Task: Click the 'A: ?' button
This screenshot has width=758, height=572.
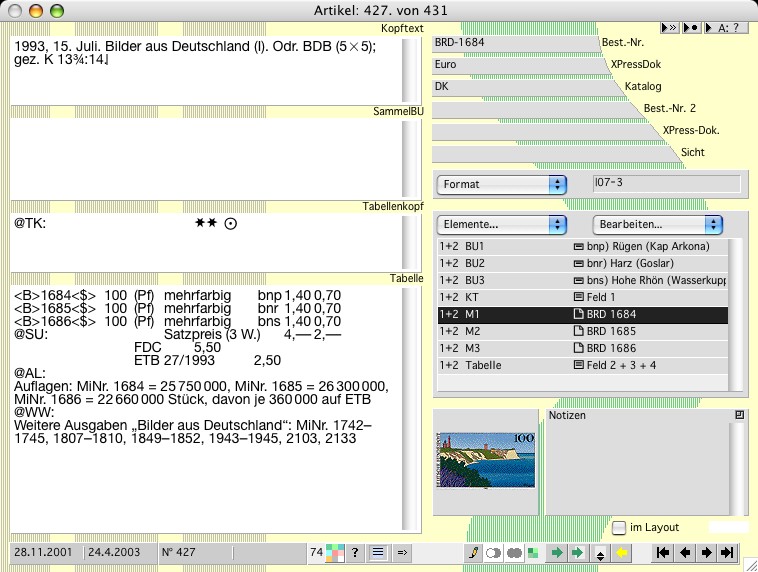Action: pyautogui.click(x=727, y=28)
